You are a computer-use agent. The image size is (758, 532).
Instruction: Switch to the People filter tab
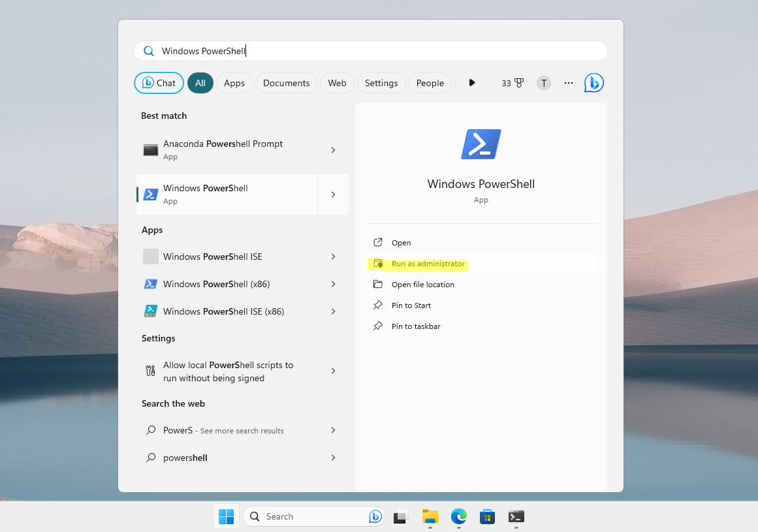[430, 83]
